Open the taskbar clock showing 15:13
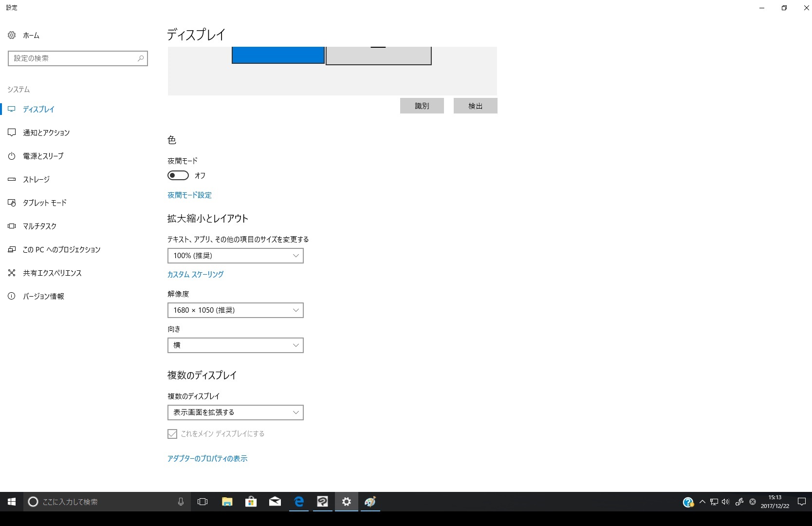This screenshot has height=526, width=812. pos(775,502)
